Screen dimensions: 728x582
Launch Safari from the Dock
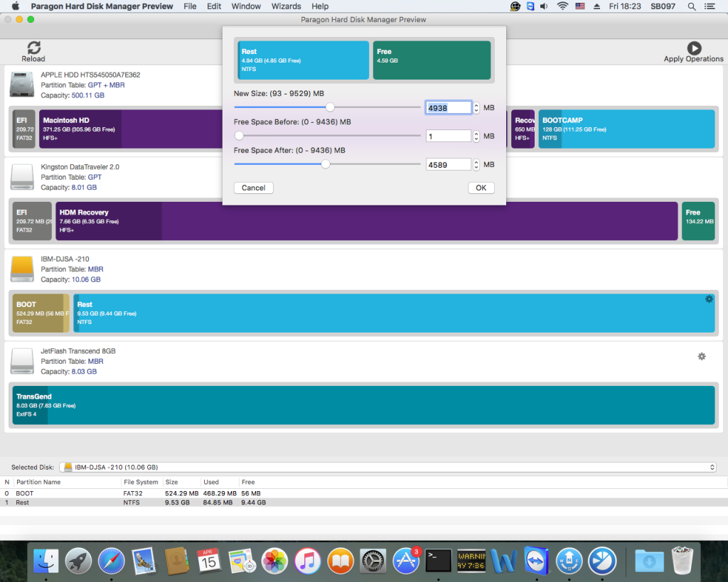[x=112, y=561]
